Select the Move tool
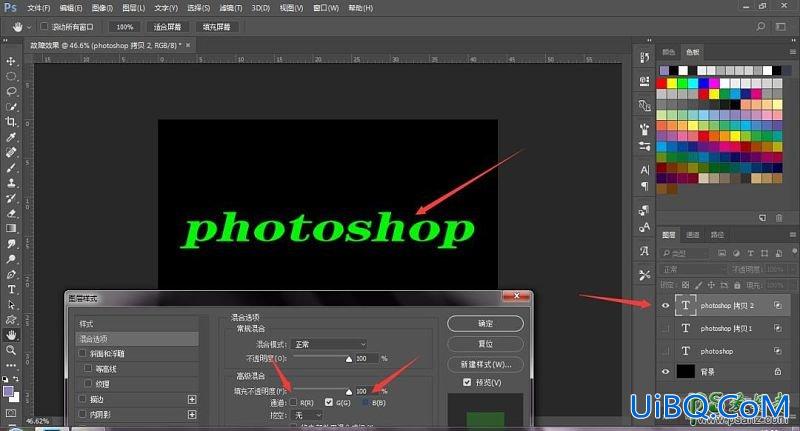The image size is (800, 431). (x=11, y=61)
